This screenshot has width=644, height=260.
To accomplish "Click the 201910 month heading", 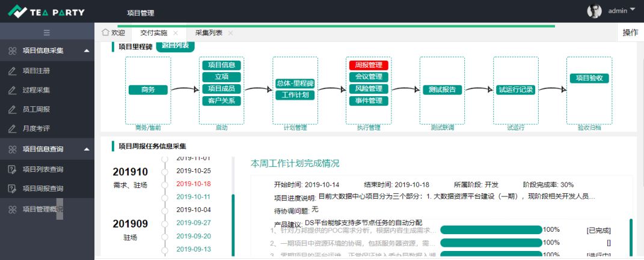I will tap(130, 172).
